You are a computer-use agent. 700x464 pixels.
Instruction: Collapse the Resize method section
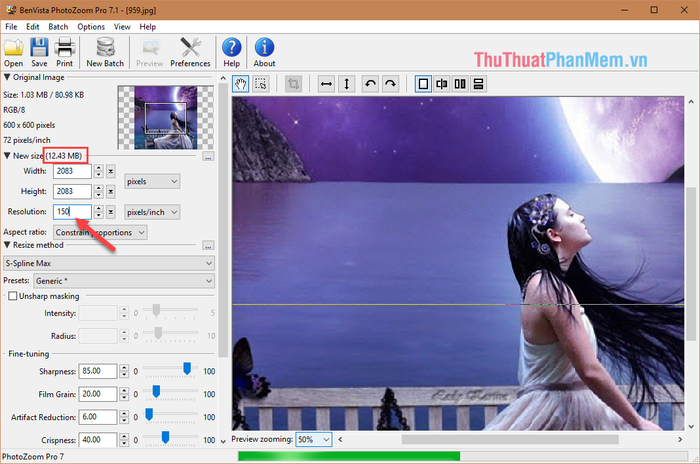point(7,245)
